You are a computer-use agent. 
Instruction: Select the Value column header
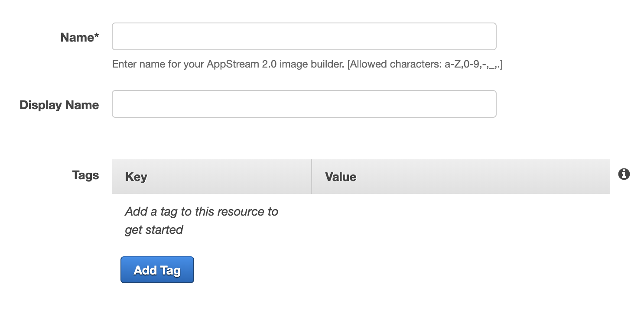[341, 177]
